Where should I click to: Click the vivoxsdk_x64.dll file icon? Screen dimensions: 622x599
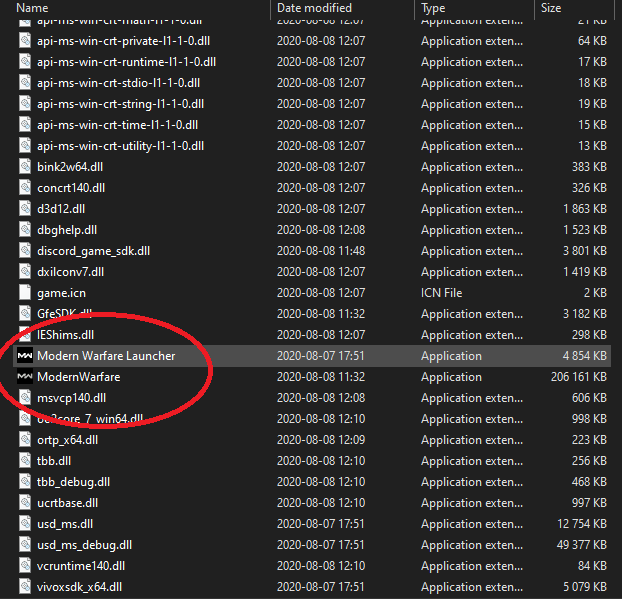pos(25,587)
